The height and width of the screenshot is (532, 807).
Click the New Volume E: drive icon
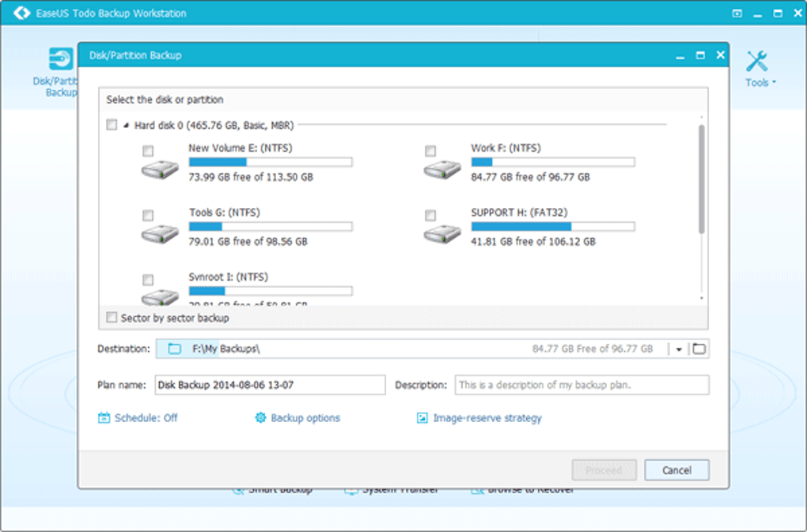[160, 169]
